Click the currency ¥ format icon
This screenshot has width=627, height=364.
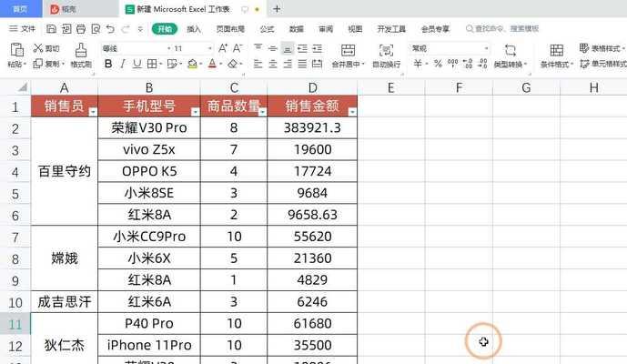[418, 64]
